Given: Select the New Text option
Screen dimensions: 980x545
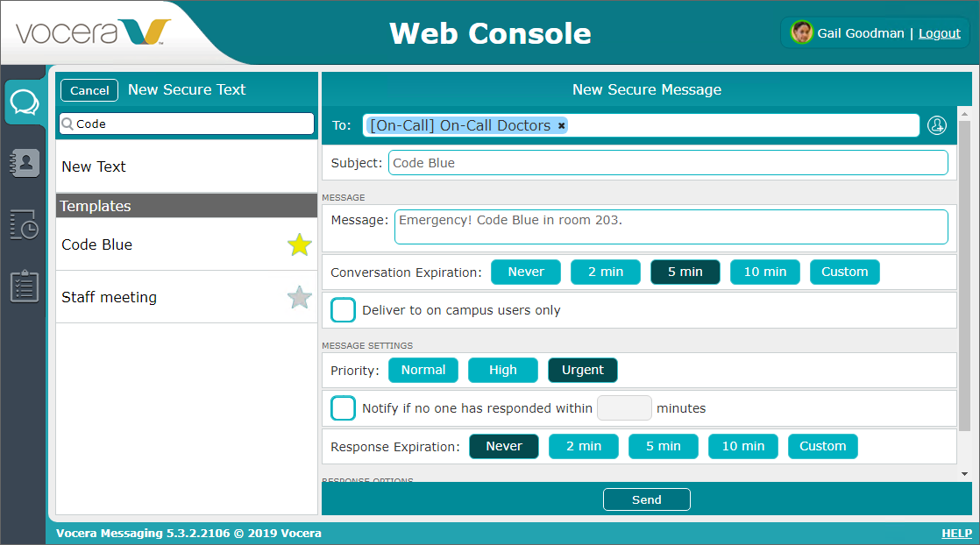Looking at the screenshot, I should (x=187, y=166).
